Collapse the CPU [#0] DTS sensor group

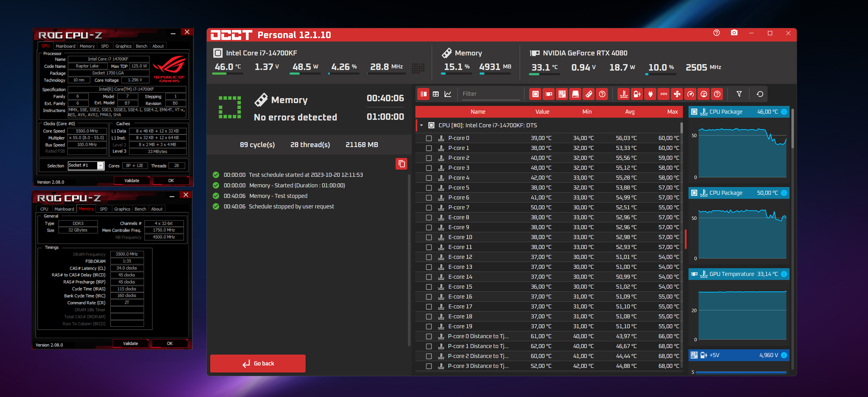(x=421, y=125)
